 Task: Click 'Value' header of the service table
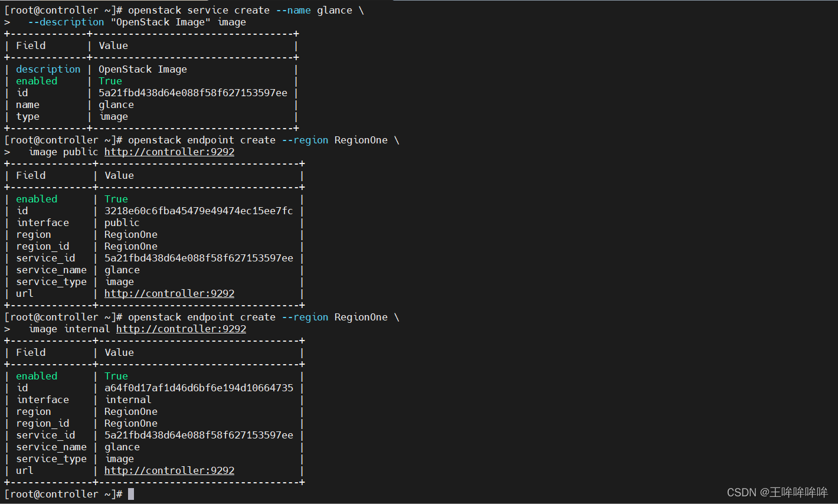click(x=113, y=45)
